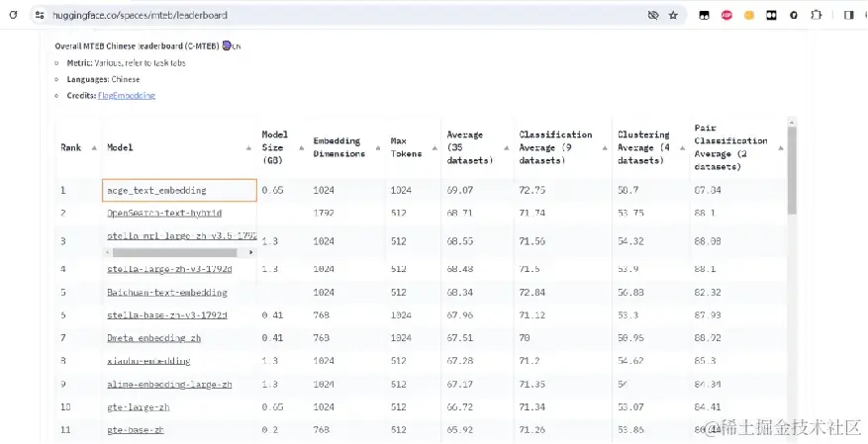868x444 pixels.
Task: Click right arrow of Model cell scrollbar
Action: coord(250,253)
